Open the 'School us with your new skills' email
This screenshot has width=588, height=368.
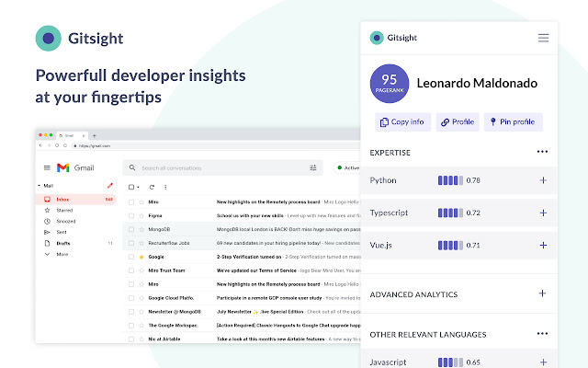pyautogui.click(x=242, y=215)
